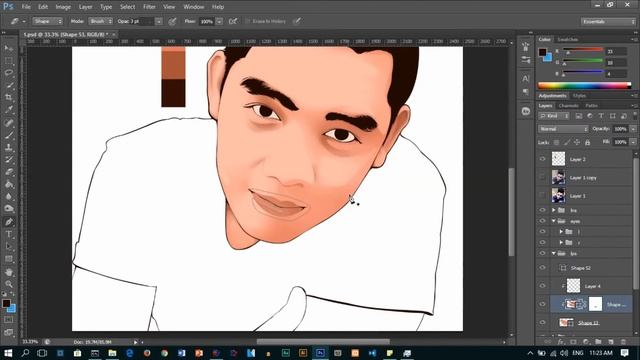Open the File menu

click(26, 7)
